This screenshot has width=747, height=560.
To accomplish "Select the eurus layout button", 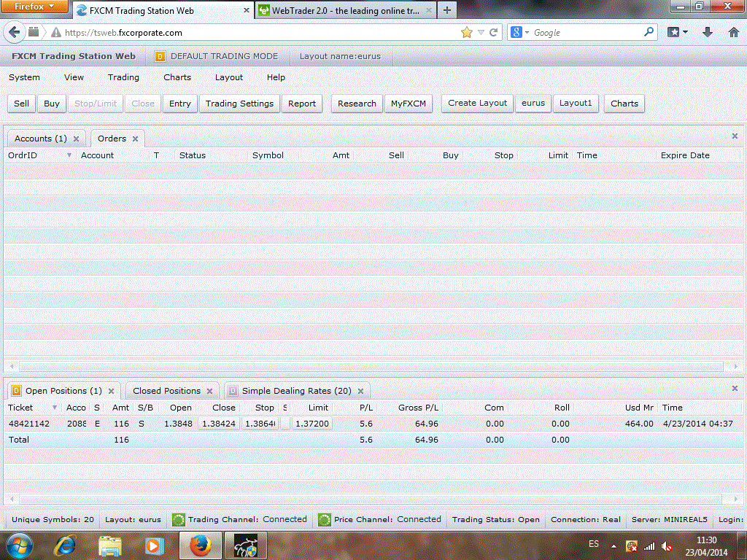I will 533,103.
